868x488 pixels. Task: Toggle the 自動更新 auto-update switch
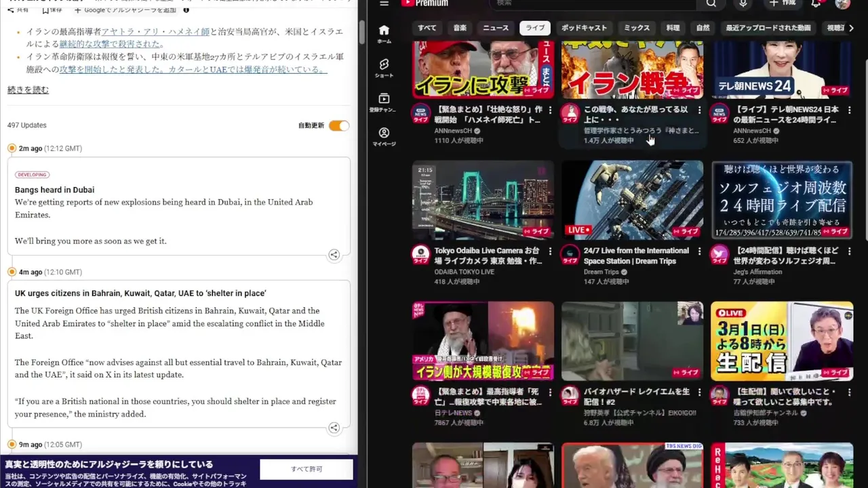click(339, 125)
